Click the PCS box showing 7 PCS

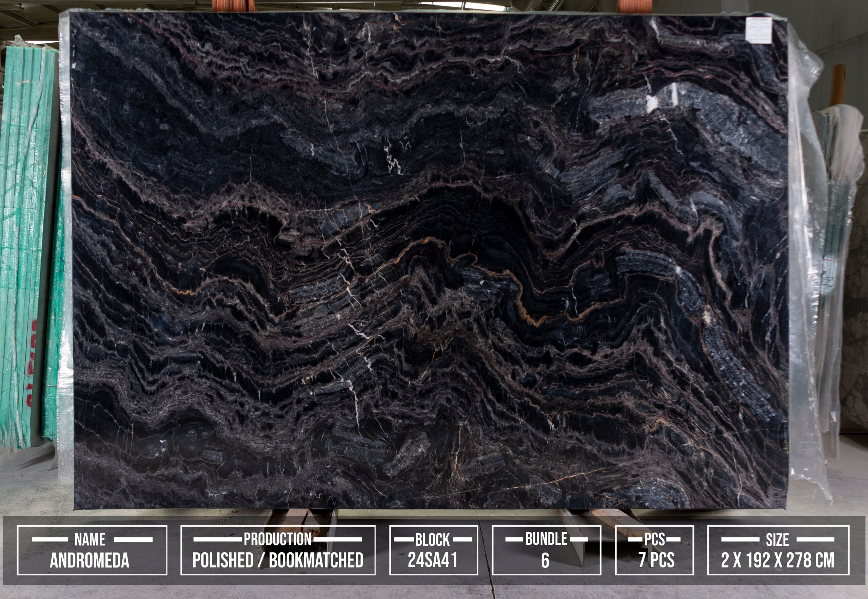point(654,550)
